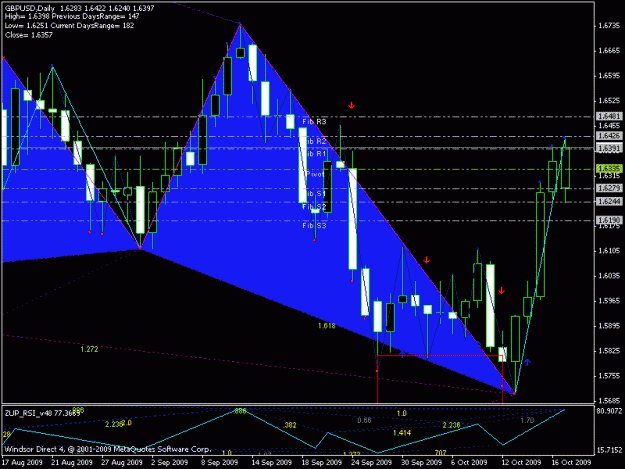Click the 1.6735 price scale value
The width and height of the screenshot is (625, 469).
609,26
